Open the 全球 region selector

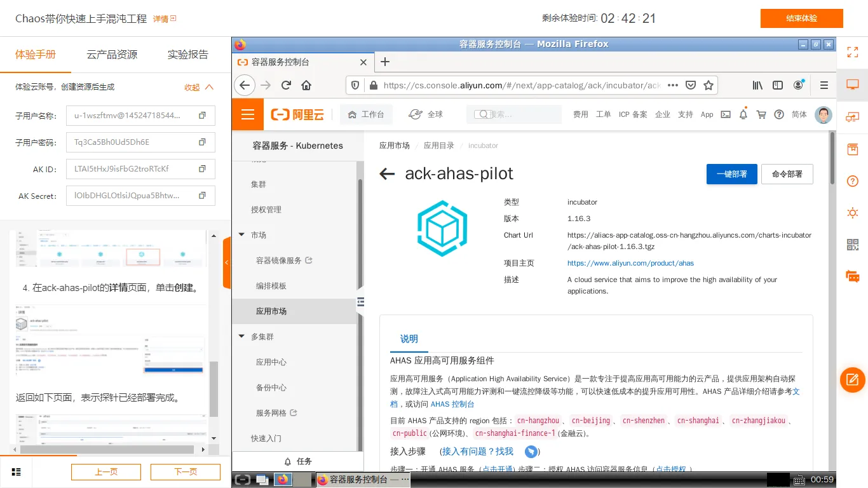tap(426, 114)
